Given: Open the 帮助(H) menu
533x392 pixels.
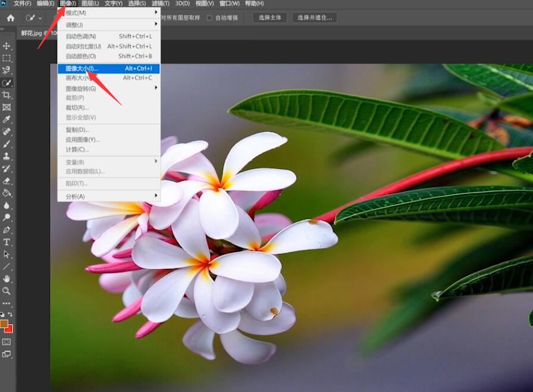Looking at the screenshot, I should click(254, 4).
